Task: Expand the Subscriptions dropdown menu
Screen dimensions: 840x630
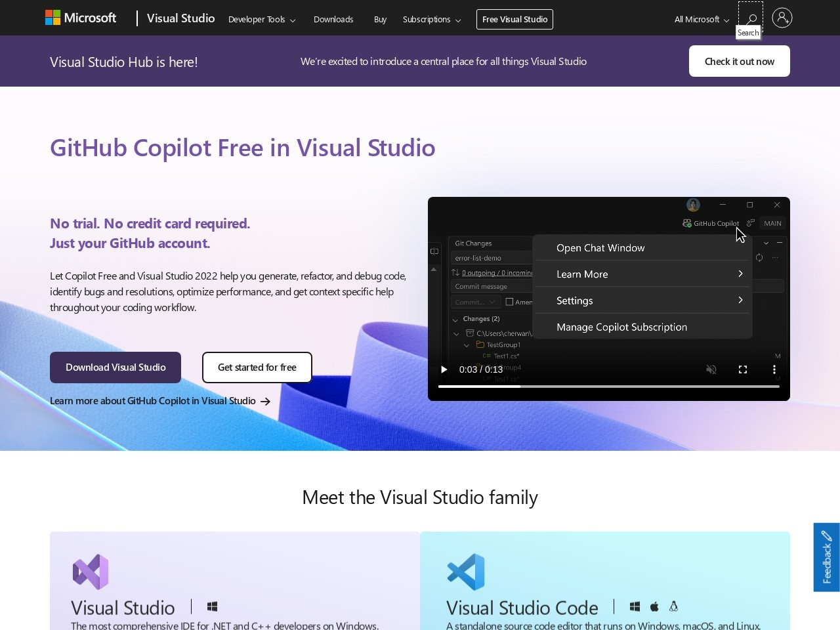Action: (432, 20)
